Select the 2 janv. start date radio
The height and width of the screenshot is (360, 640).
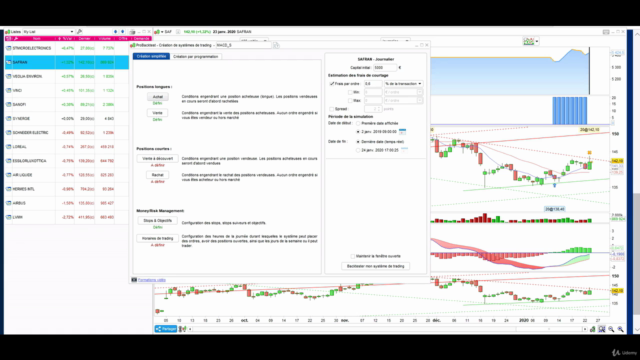tap(358, 132)
